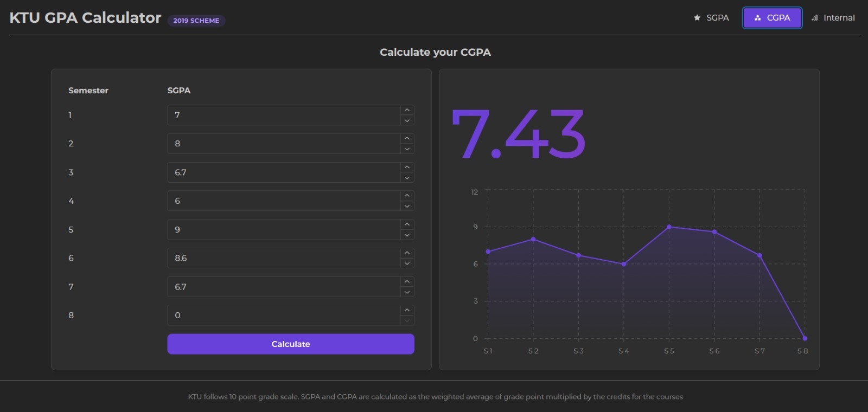Click the star icon beside SGPA
This screenshot has width=868, height=412.
coord(697,18)
